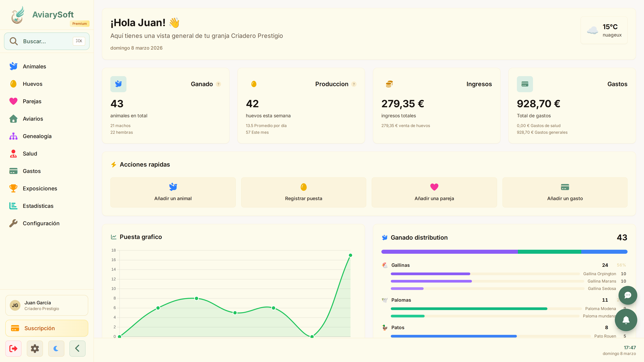Click the Registrar puesta quick action

tap(304, 192)
